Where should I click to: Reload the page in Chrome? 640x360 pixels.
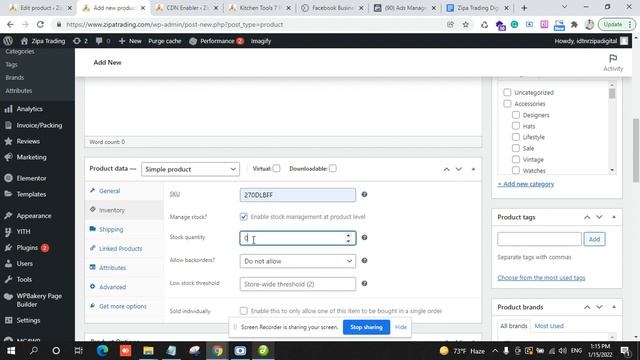pyautogui.click(x=40, y=24)
